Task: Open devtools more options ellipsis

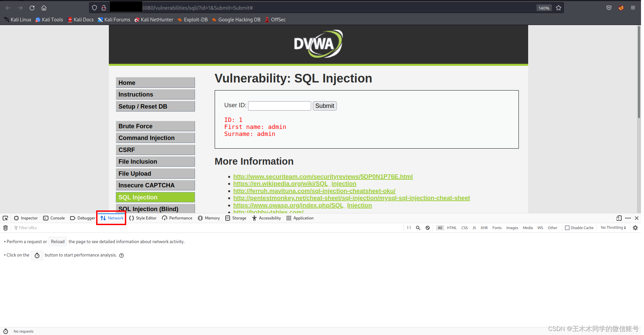Action: click(x=628, y=218)
